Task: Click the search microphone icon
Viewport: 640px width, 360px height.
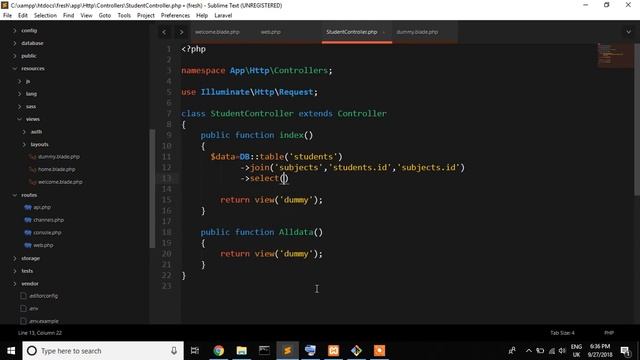Action: (x=174, y=351)
